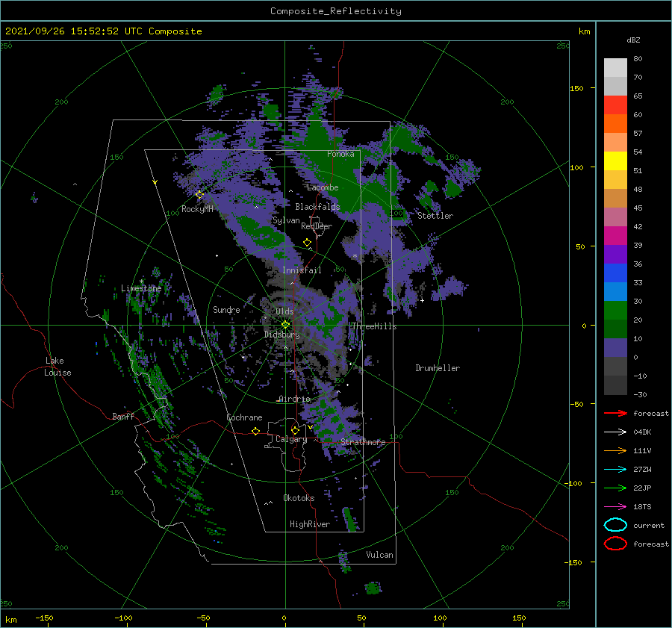
Task: Click yellow diamond marker below RedDeer
Action: [308, 243]
